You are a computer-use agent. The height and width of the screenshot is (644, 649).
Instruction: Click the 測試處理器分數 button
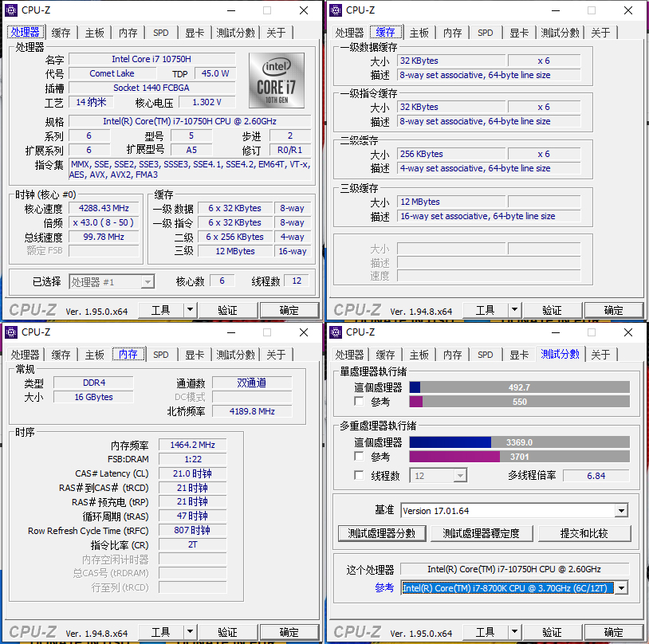(382, 535)
